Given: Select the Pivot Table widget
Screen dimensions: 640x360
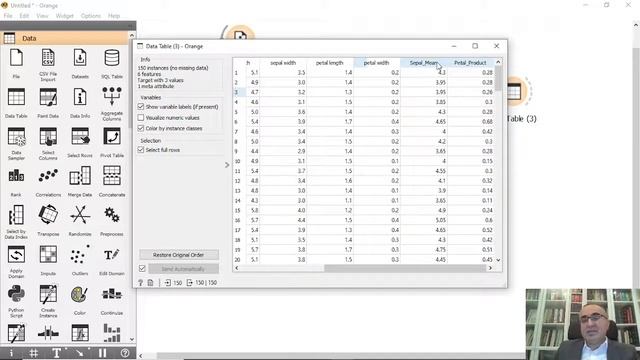Looking at the screenshot, I should coord(112,136).
